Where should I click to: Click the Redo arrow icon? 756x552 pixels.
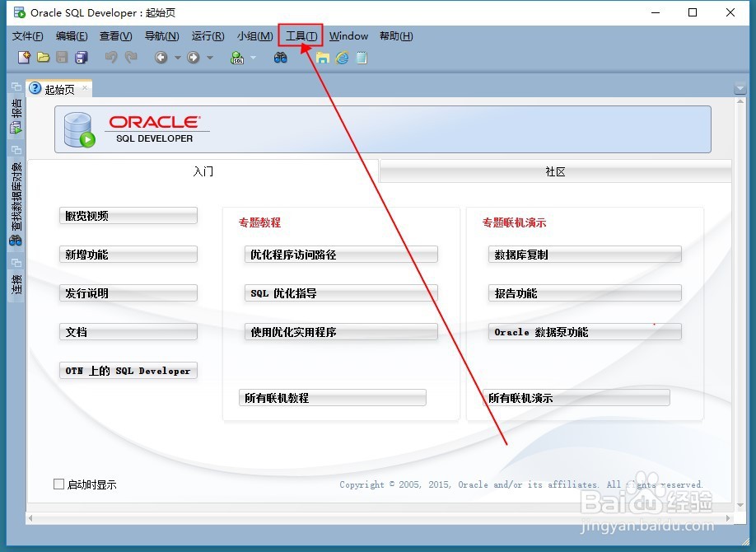(x=131, y=58)
